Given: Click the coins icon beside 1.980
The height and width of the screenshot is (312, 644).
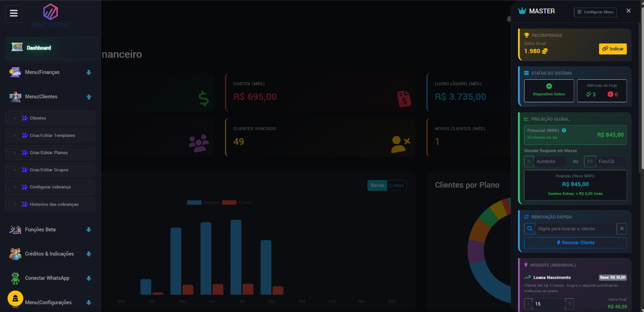Looking at the screenshot, I should pos(545,51).
